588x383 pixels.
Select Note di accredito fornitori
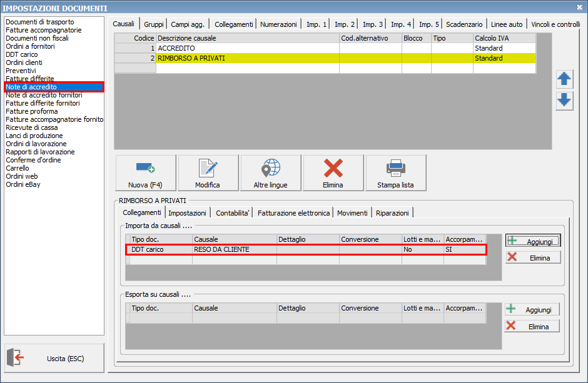(x=44, y=95)
